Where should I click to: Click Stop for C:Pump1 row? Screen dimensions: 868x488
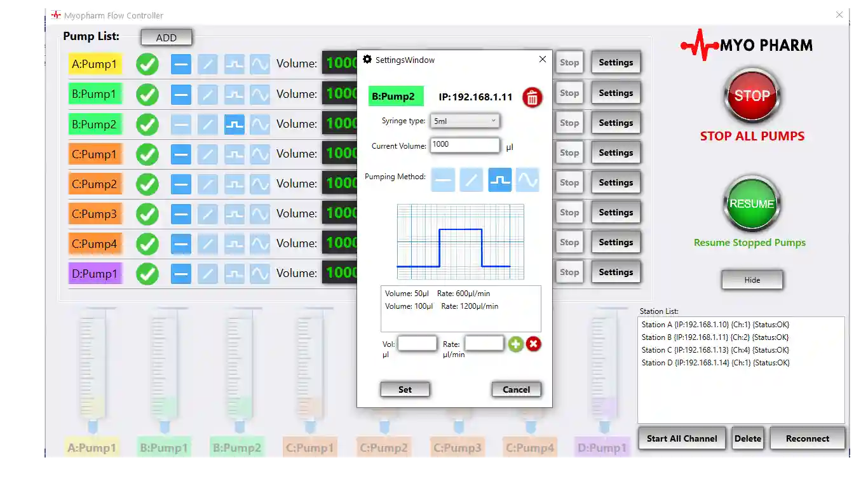[x=569, y=152]
